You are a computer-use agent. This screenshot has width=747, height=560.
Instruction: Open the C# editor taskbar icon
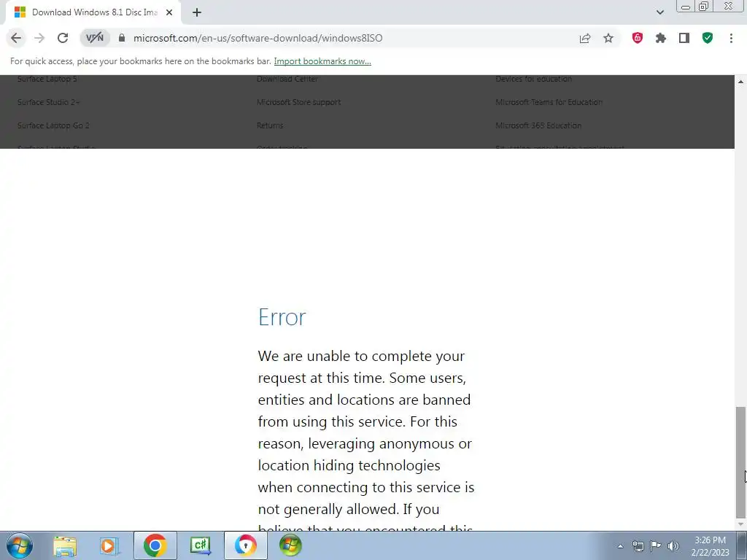[200, 545]
